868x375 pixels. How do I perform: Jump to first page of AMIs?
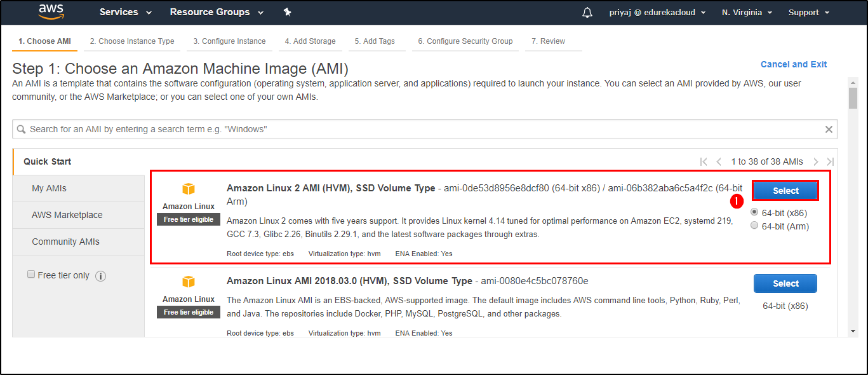click(x=704, y=161)
